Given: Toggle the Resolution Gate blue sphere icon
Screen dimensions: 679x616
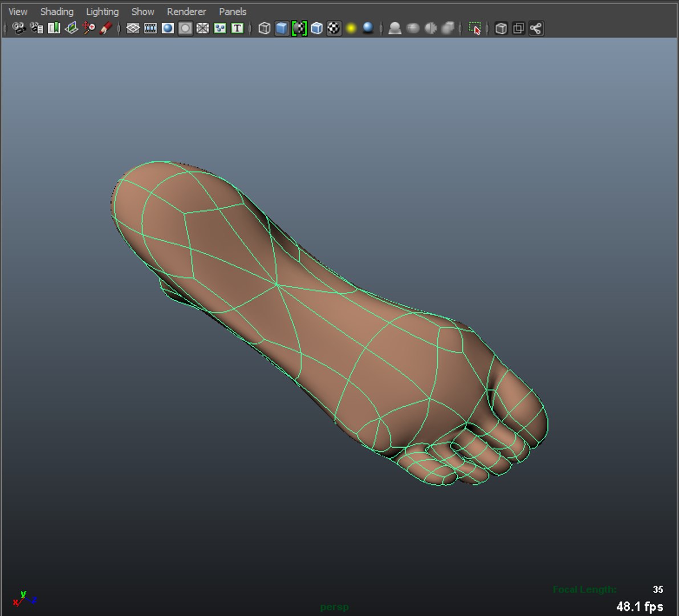Looking at the screenshot, I should (x=168, y=29).
